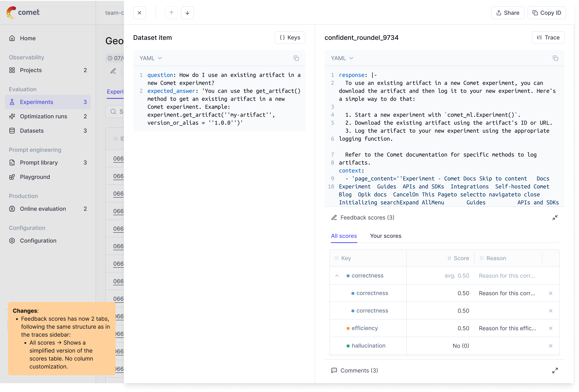Copy the dataset item YAML content
The width and height of the screenshot is (579, 392).
pos(296,58)
